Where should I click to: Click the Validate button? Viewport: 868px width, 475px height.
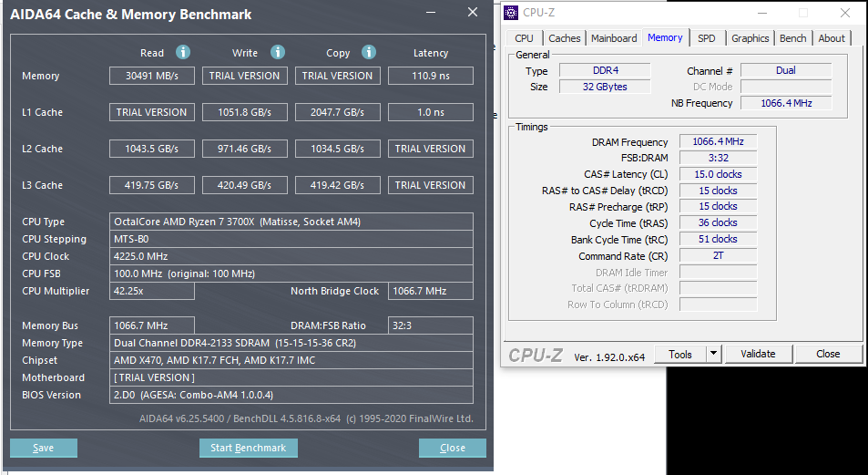pos(758,354)
